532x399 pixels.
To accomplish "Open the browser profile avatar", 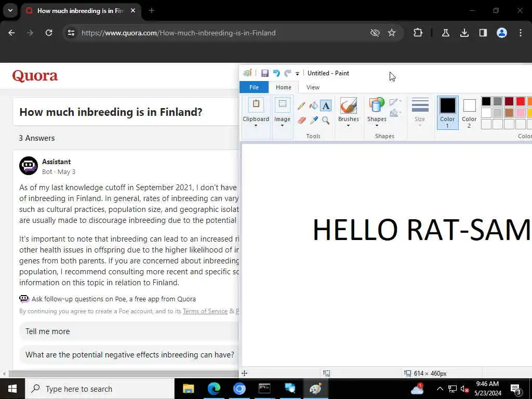I will 501,33.
